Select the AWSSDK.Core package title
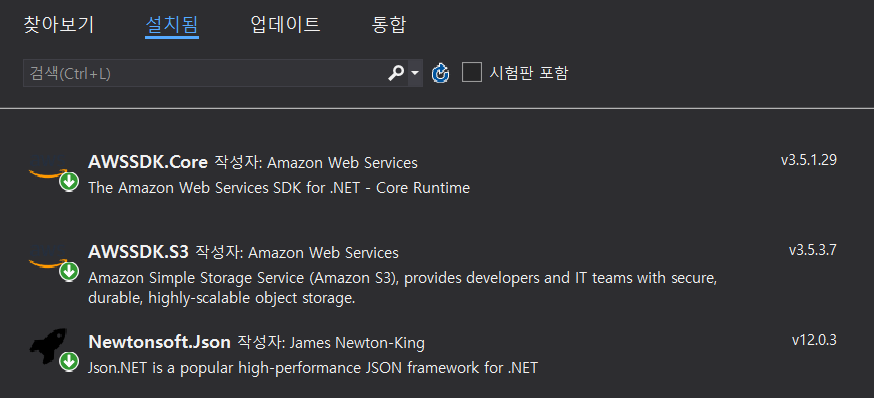Image resolution: width=874 pixels, height=398 pixels. pyautogui.click(x=148, y=162)
